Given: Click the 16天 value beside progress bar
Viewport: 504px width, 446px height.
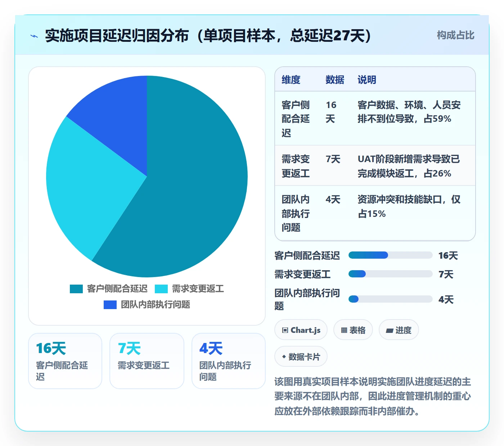Looking at the screenshot, I should point(448,256).
